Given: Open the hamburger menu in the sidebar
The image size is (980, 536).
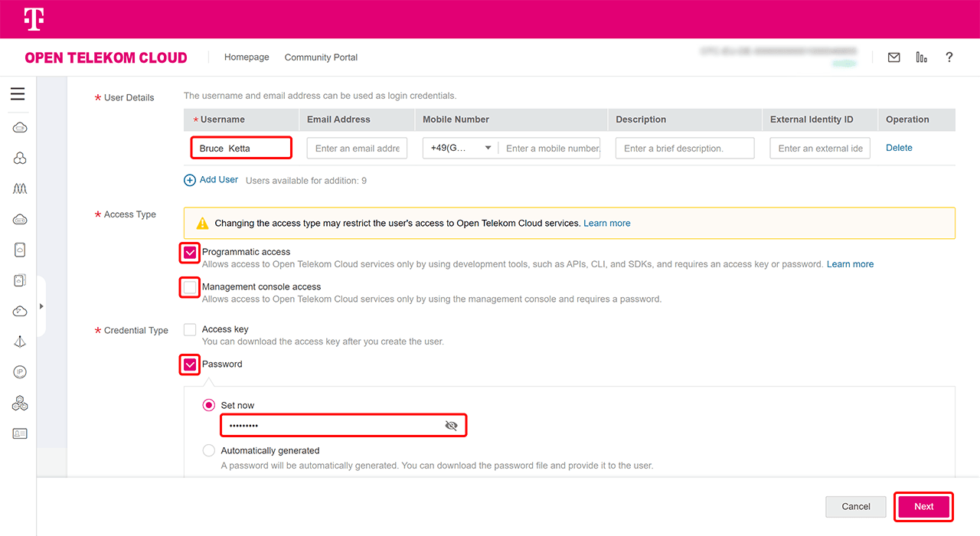Looking at the screenshot, I should pyautogui.click(x=18, y=94).
